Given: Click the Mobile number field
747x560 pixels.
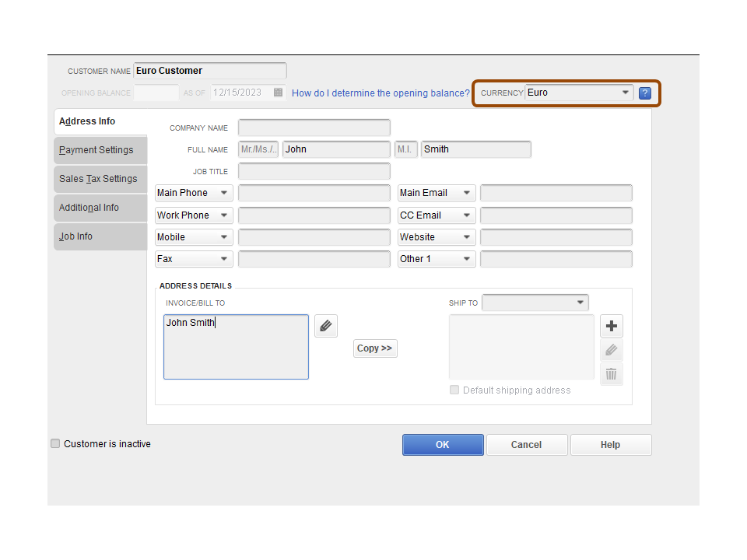Looking at the screenshot, I should point(314,237).
